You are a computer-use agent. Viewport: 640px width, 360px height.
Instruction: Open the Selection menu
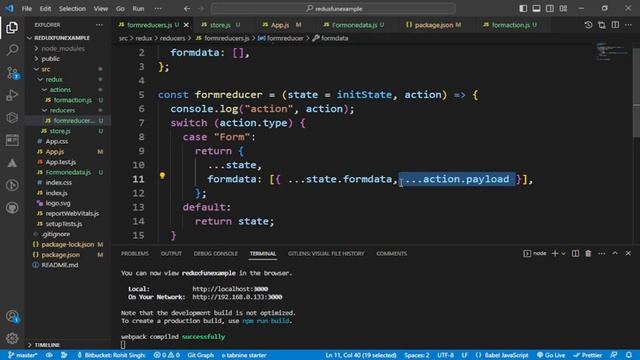click(72, 9)
